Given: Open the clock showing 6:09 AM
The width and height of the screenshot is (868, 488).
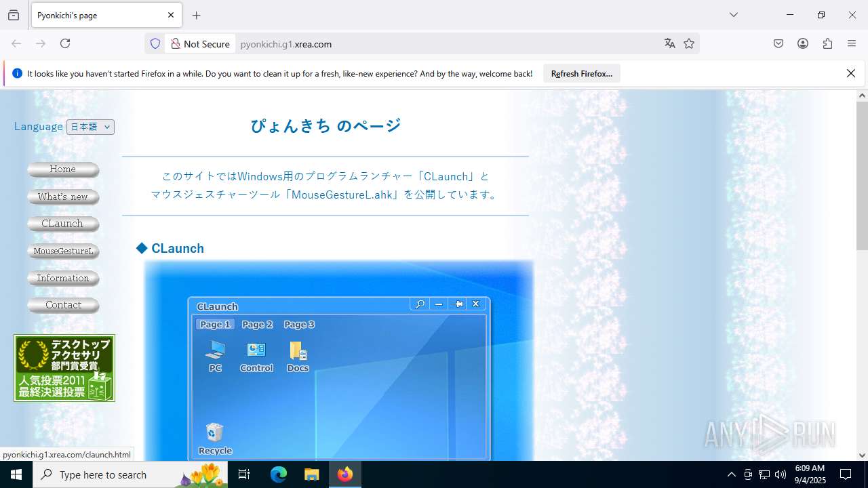Looking at the screenshot, I should click(810, 474).
